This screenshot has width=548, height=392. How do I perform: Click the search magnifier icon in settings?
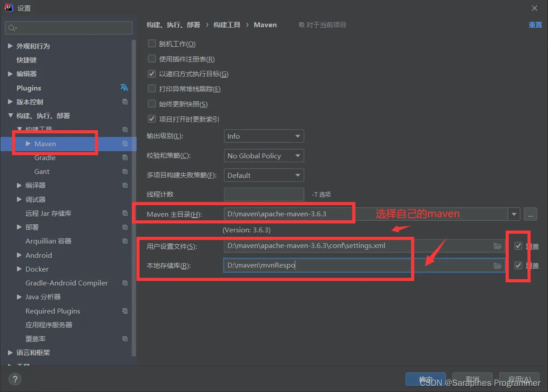pyautogui.click(x=12, y=28)
